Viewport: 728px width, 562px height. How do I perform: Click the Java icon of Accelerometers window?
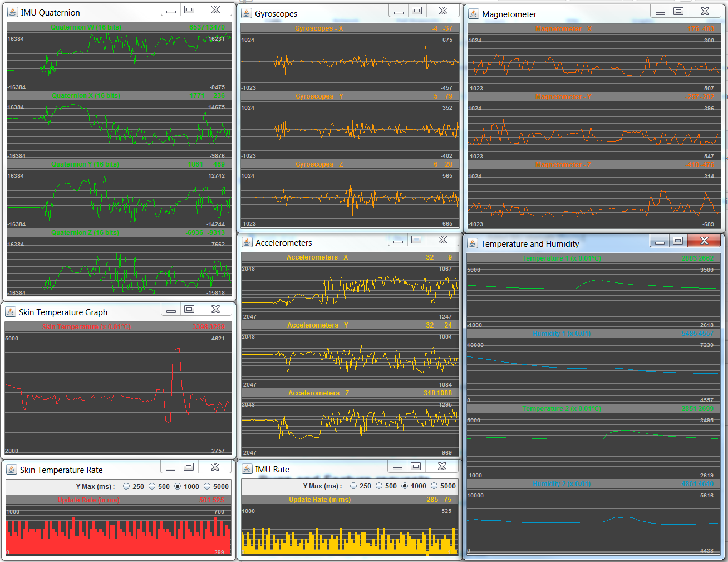click(x=247, y=242)
